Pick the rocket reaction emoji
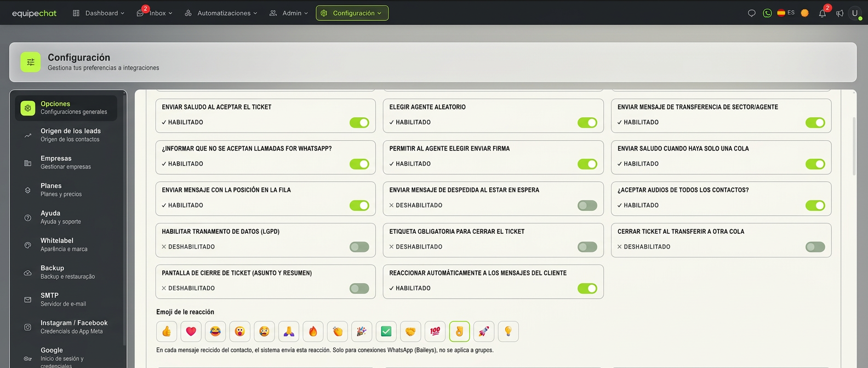 [484, 331]
